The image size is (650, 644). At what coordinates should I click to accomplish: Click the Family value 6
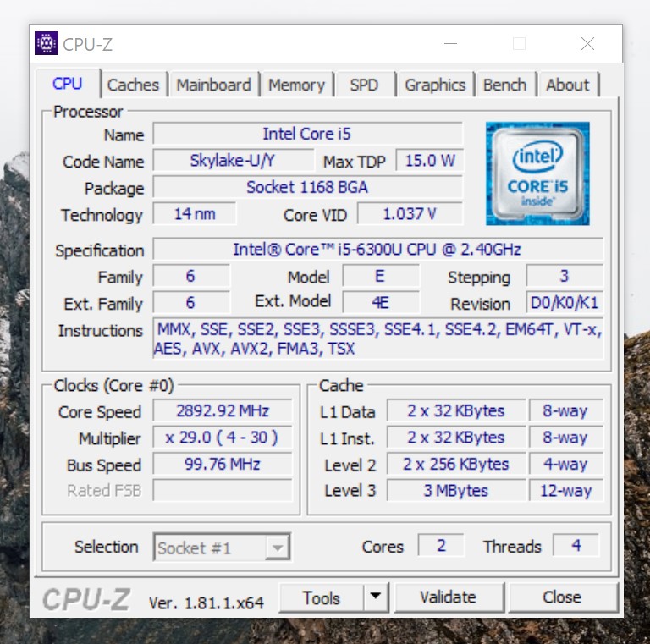click(191, 276)
